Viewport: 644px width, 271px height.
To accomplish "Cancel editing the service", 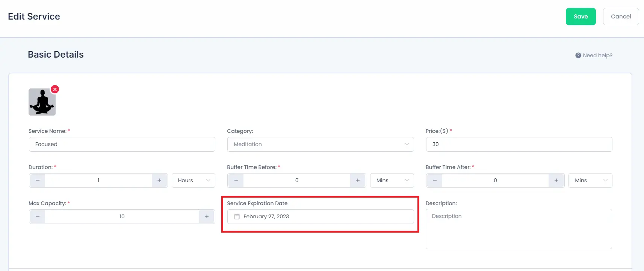I will click(621, 17).
